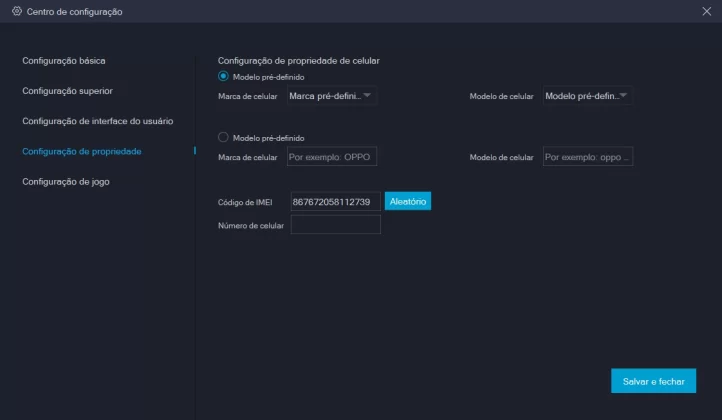The width and height of the screenshot is (722, 420).
Task: Click the gear icon in the title bar
Action: coord(16,10)
